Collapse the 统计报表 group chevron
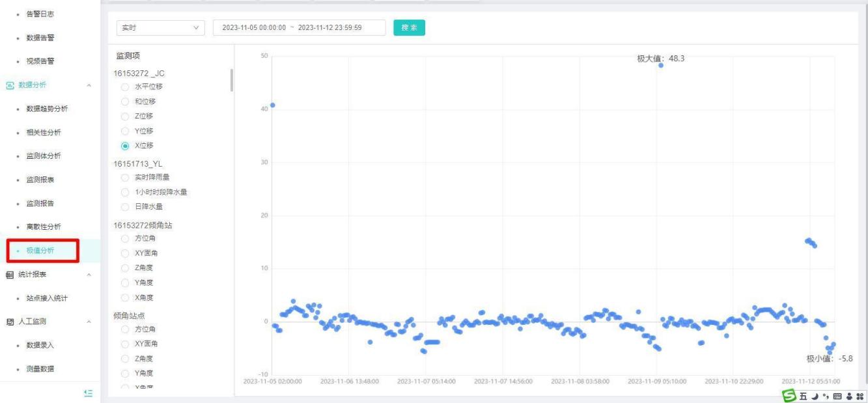Viewport: 868px width, 403px height. [x=89, y=275]
